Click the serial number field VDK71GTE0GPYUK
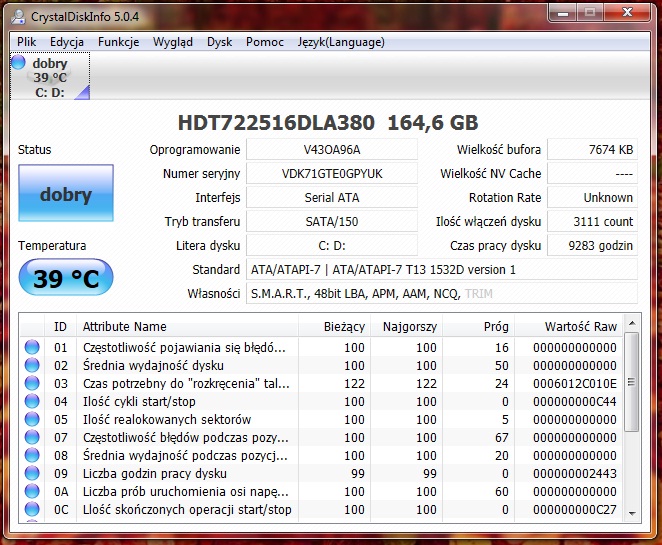Image resolution: width=662 pixels, height=545 pixels. 332,174
